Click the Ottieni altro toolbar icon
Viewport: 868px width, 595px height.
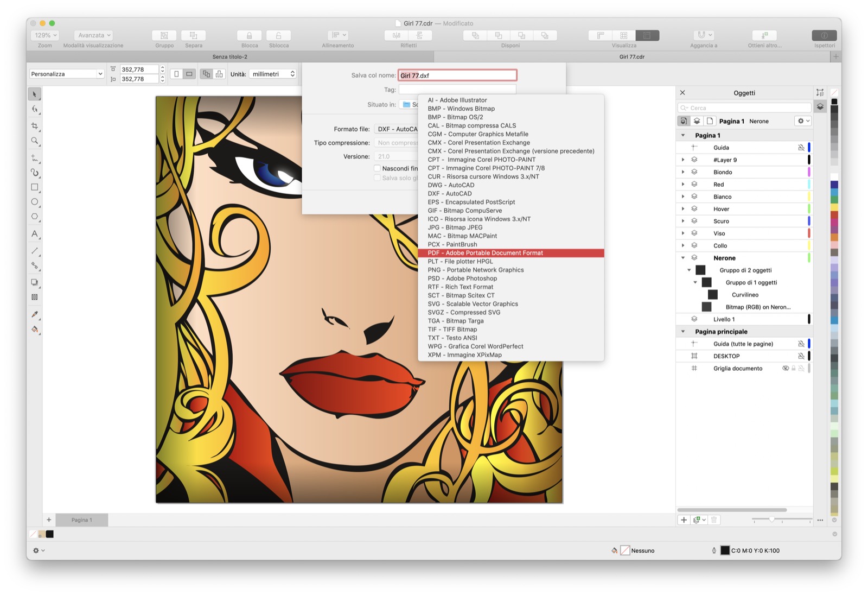(x=764, y=35)
